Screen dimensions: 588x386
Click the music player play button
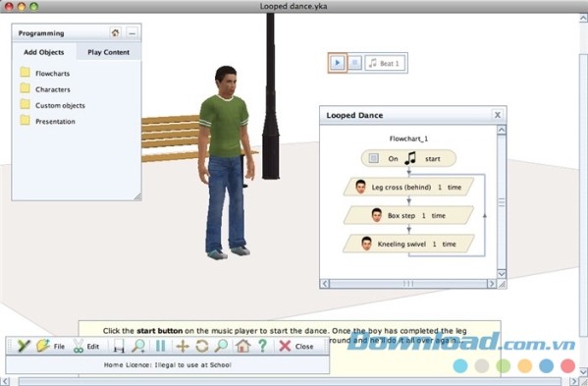click(x=338, y=63)
